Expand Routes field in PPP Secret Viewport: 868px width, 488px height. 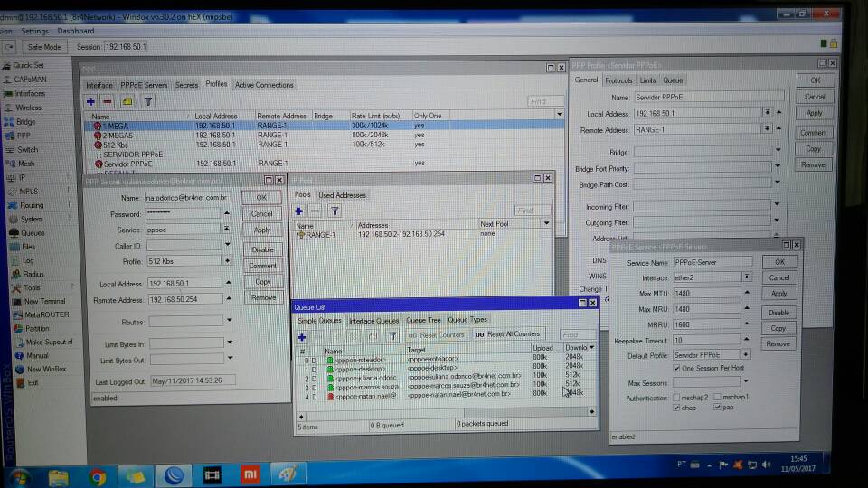[x=229, y=320]
